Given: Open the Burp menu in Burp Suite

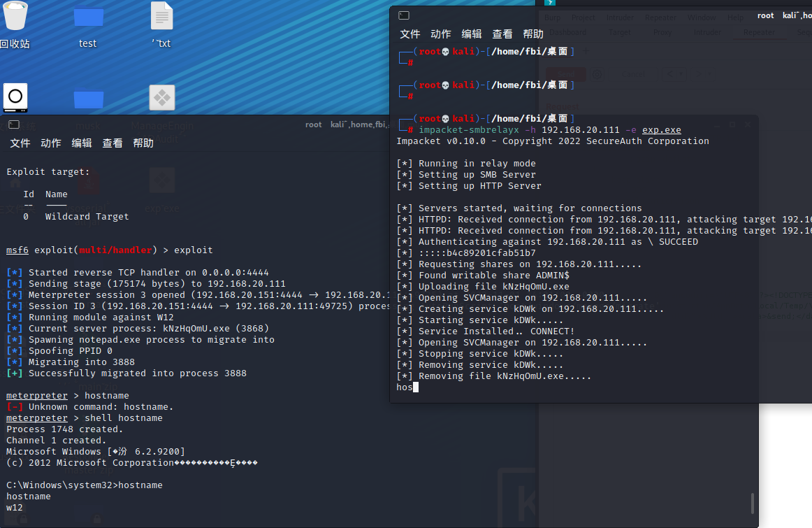Looking at the screenshot, I should tap(552, 17).
